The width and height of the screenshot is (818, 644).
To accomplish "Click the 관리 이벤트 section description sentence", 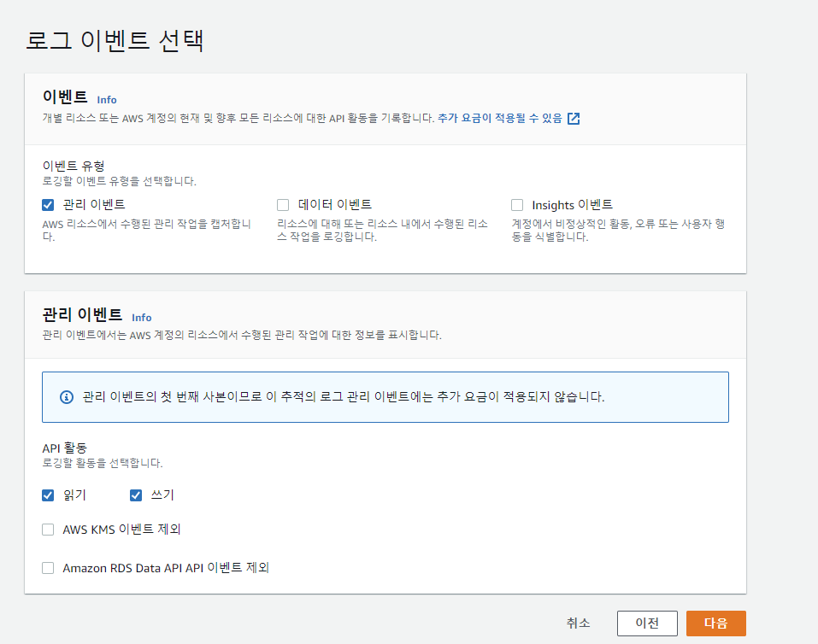I will coord(242,336).
